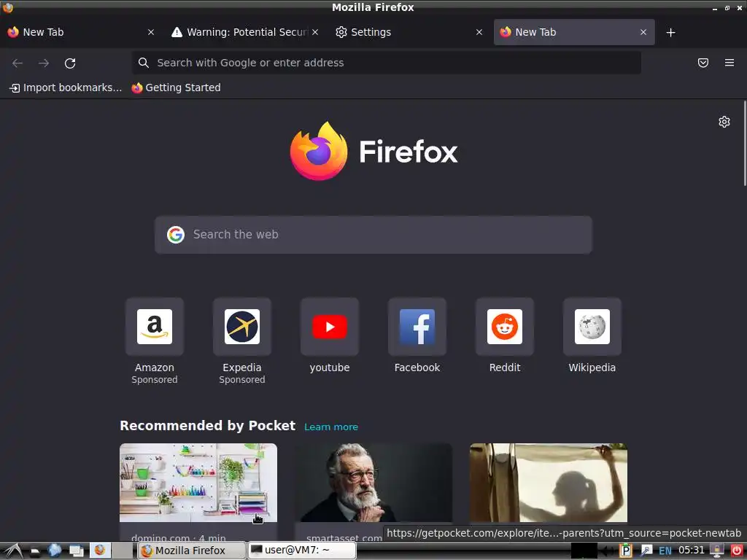The image size is (747, 560).
Task: Go forward using the forward arrow
Action: (x=44, y=63)
